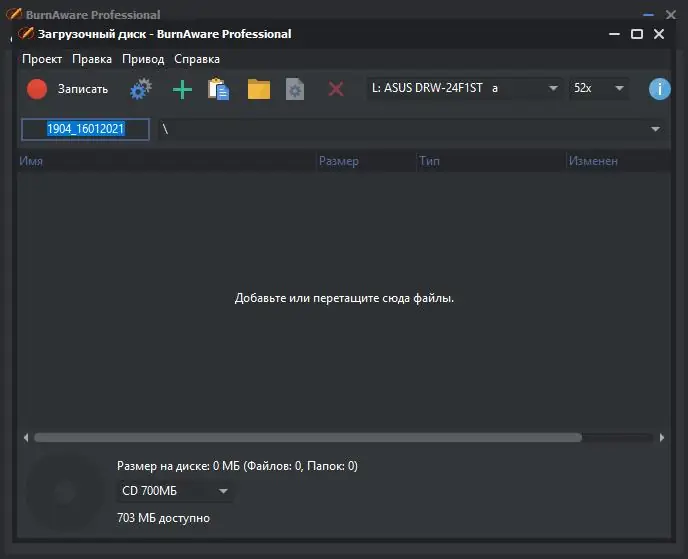Close the Загрузочный диск window

(659, 34)
